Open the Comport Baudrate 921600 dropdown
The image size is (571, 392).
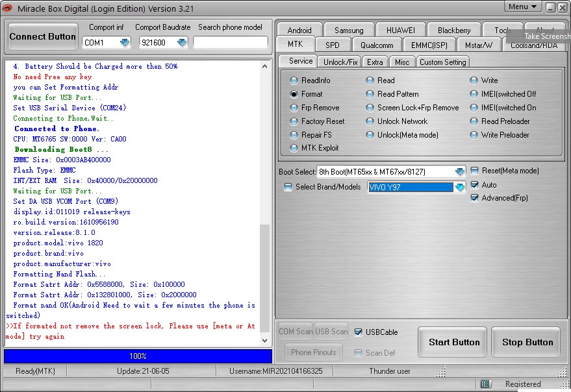click(182, 43)
